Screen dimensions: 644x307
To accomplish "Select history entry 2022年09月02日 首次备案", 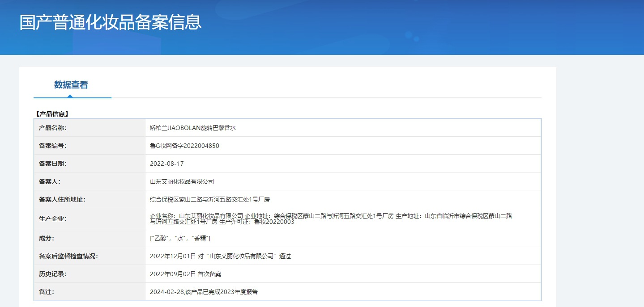I will [x=186, y=274].
